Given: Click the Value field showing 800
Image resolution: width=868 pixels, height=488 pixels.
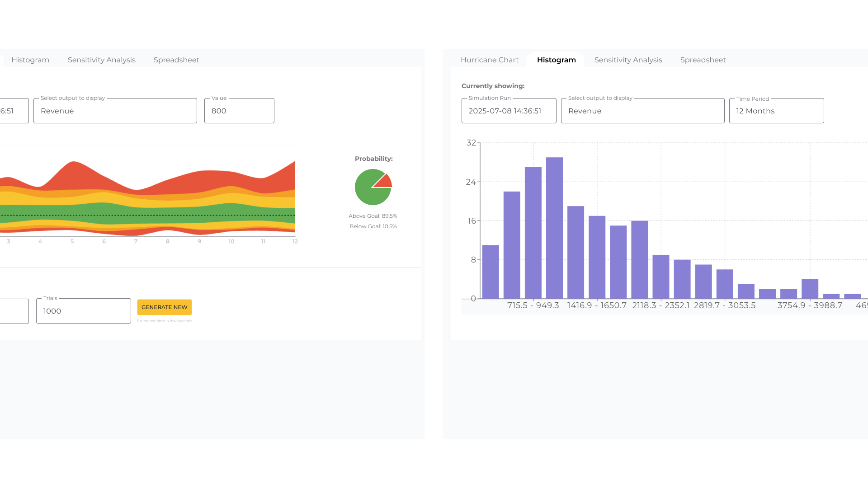Looking at the screenshot, I should coord(239,111).
